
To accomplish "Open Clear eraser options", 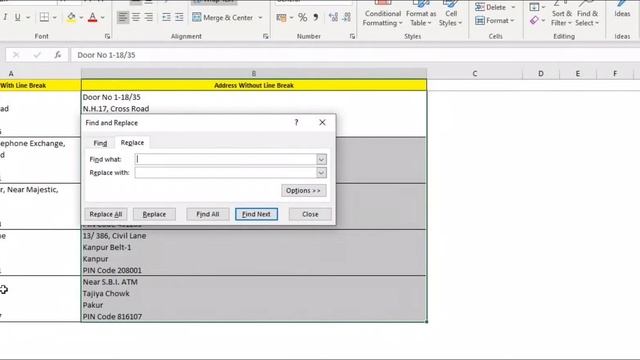I will click(537, 20).
